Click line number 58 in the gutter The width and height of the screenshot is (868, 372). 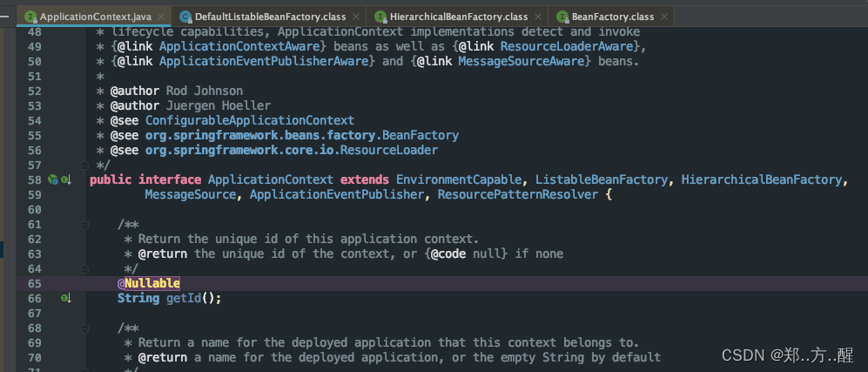coord(34,179)
